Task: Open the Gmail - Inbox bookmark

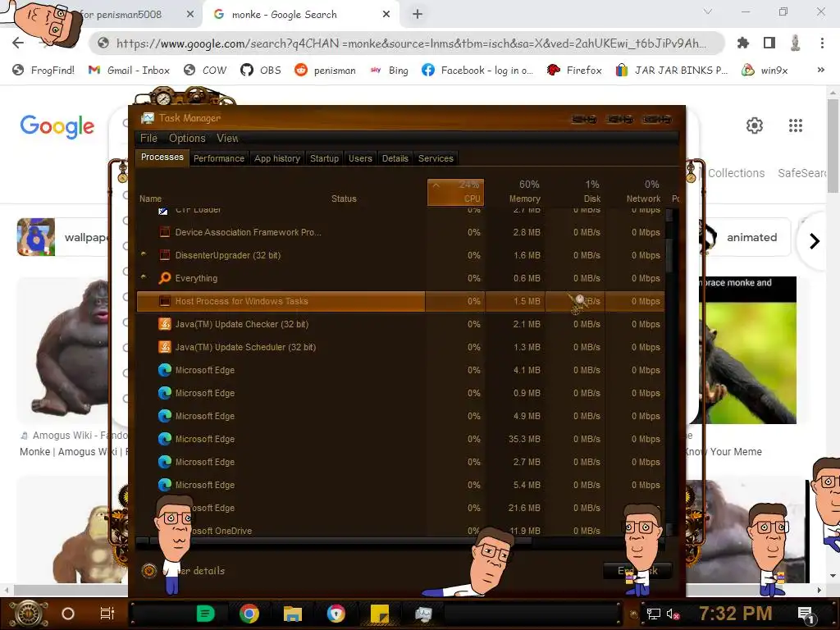Action: click(129, 71)
